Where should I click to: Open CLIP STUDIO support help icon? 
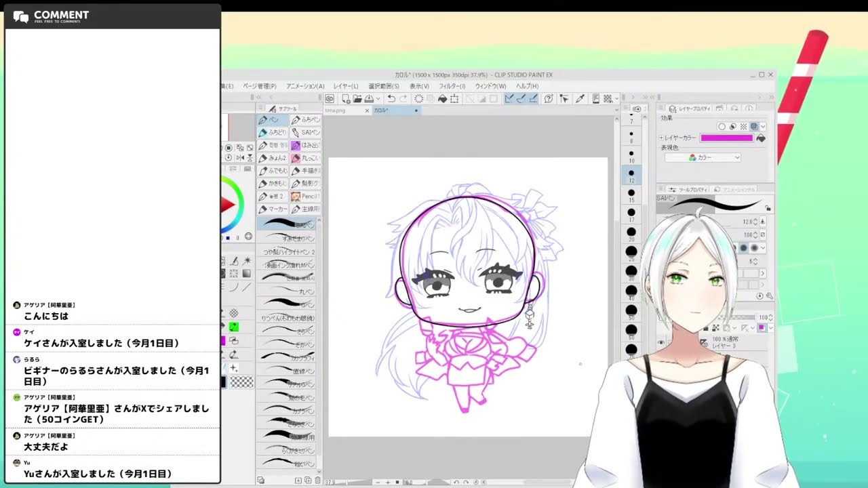tap(549, 98)
